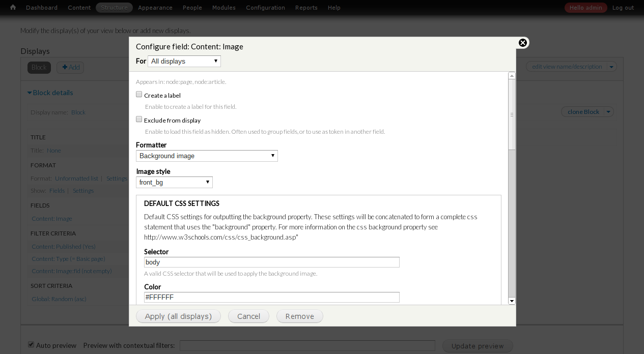This screenshot has width=644, height=354.
Task: Open the Appearance menu
Action: (x=155, y=8)
